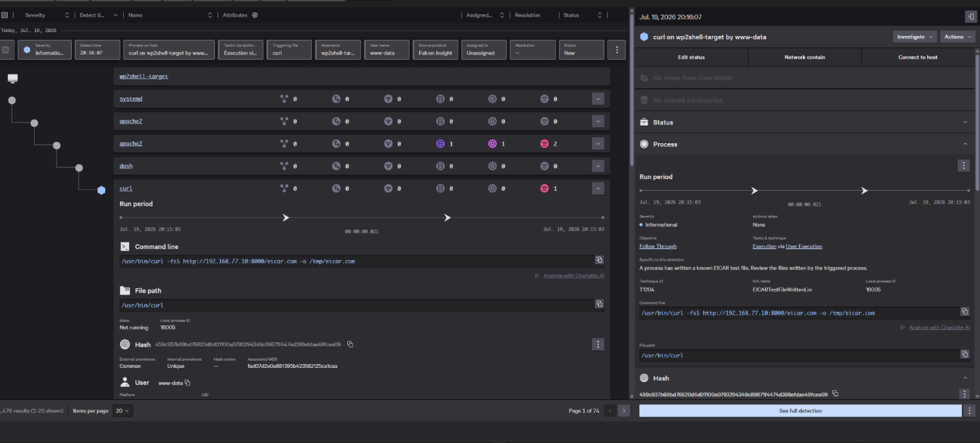Toggle the select-all checkbox in header
The width and height of the screenshot is (980, 443).
point(4,15)
